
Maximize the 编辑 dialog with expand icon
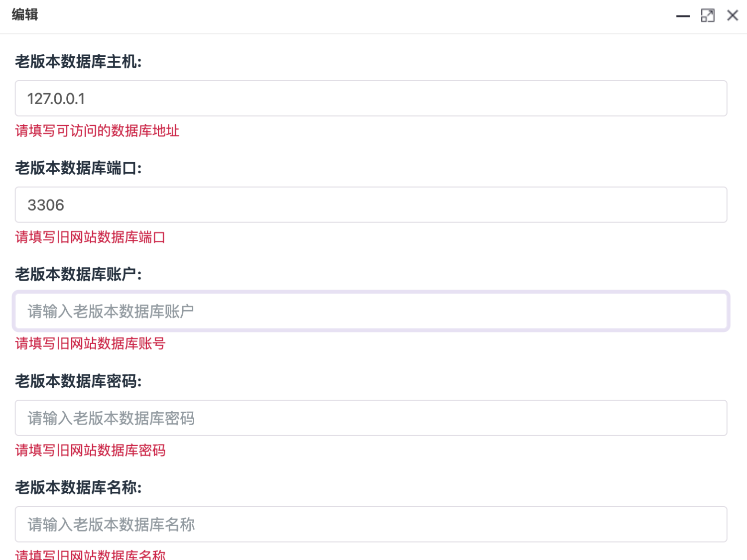coord(708,16)
